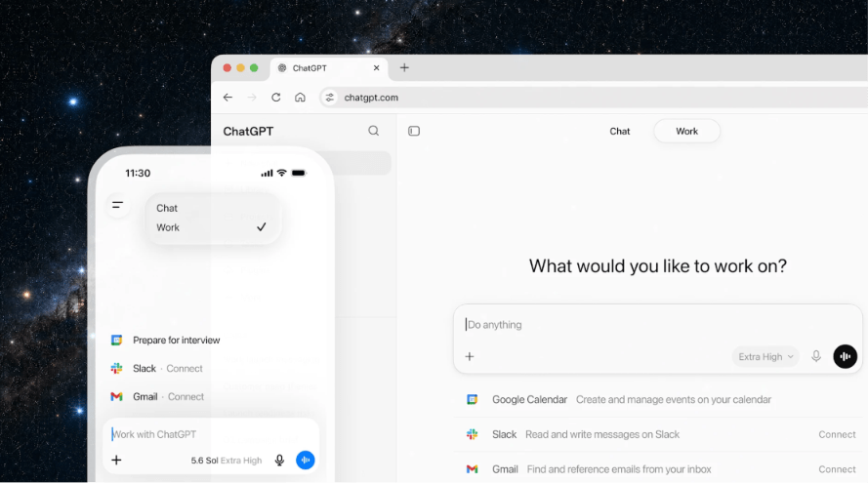Connect Slack on the phone screen
The image size is (868, 483).
pos(185,369)
